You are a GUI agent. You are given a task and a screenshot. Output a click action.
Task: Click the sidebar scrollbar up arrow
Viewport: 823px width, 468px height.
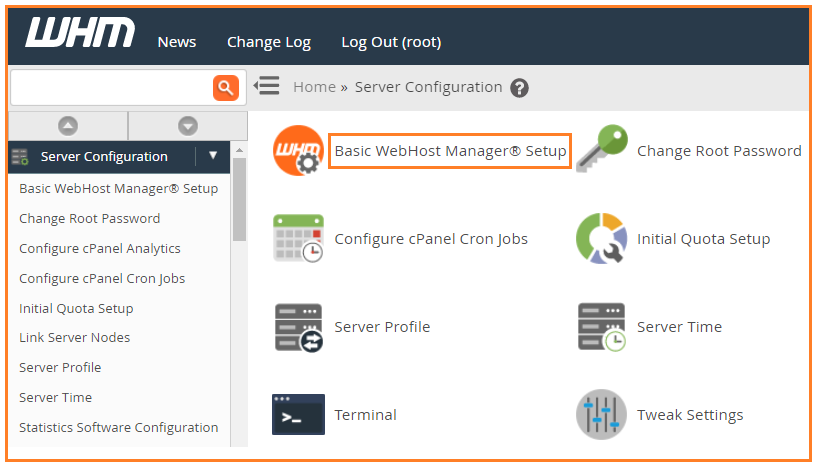click(239, 150)
